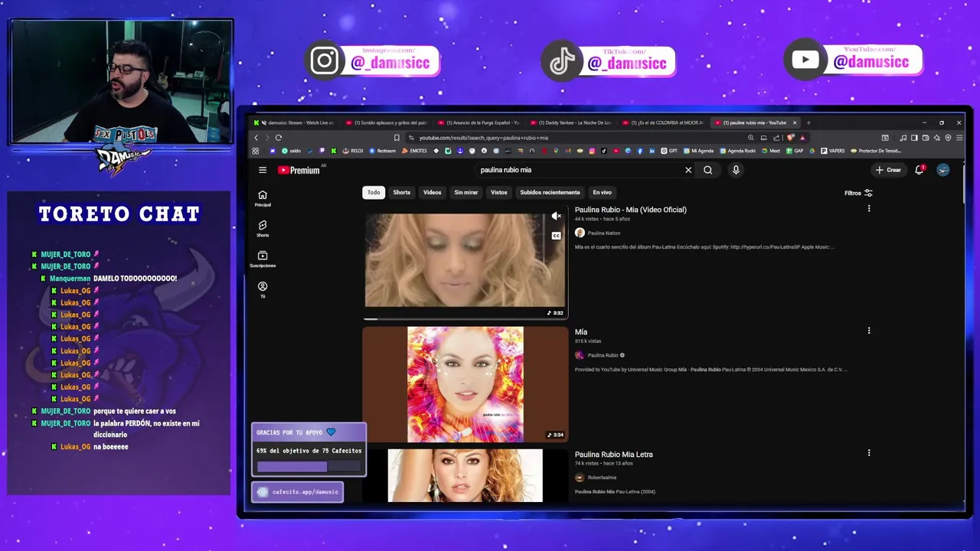
Task: Select the Sin mirar filter chip
Action: pos(465,192)
